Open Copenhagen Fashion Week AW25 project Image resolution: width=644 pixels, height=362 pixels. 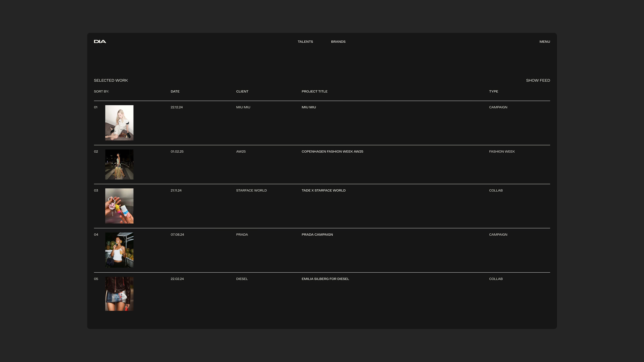pyautogui.click(x=332, y=152)
